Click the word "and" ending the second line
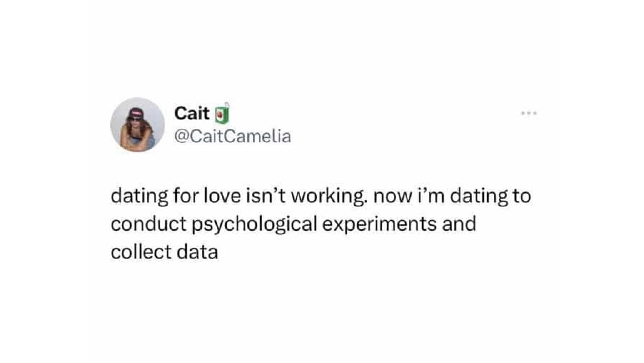Image resolution: width=644 pixels, height=363 pixels. (459, 224)
